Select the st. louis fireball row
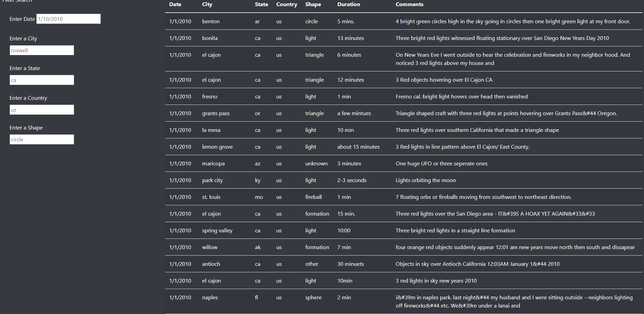The height and width of the screenshot is (314, 644). (x=404, y=197)
